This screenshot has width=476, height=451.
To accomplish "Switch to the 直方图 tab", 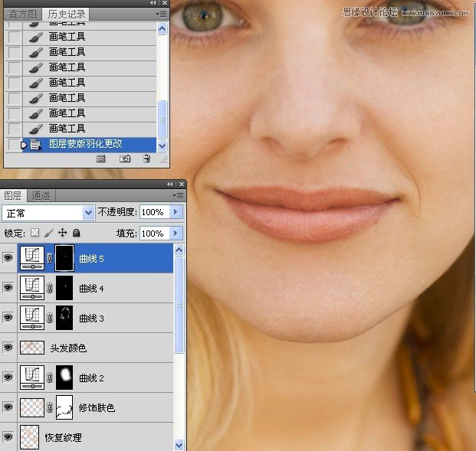I will click(x=22, y=14).
